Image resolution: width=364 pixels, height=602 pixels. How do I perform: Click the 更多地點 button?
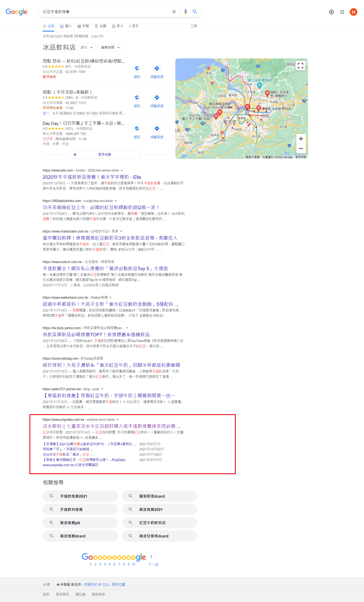tap(105, 155)
